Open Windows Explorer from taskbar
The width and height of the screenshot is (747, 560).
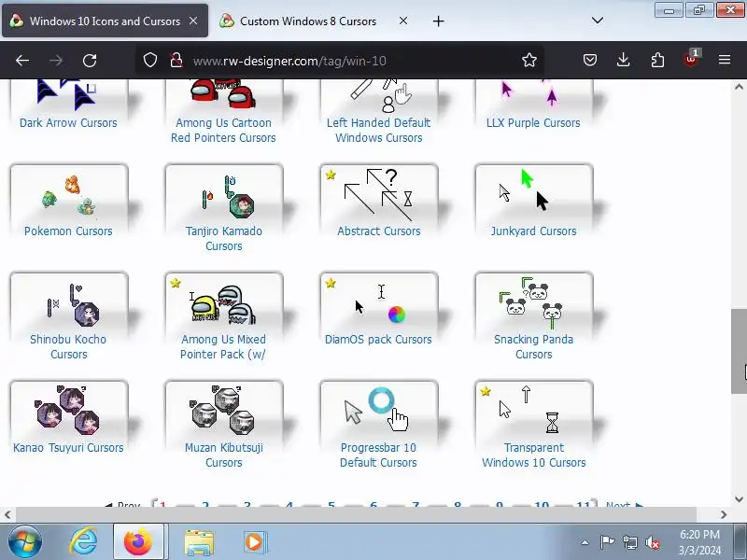(199, 542)
